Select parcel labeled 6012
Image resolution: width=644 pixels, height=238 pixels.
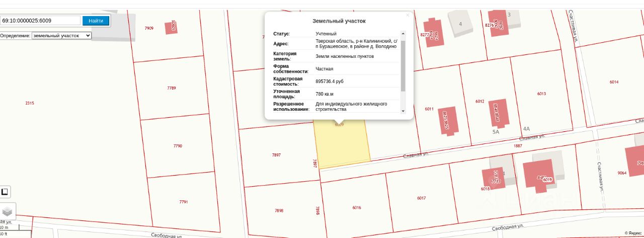[480, 101]
